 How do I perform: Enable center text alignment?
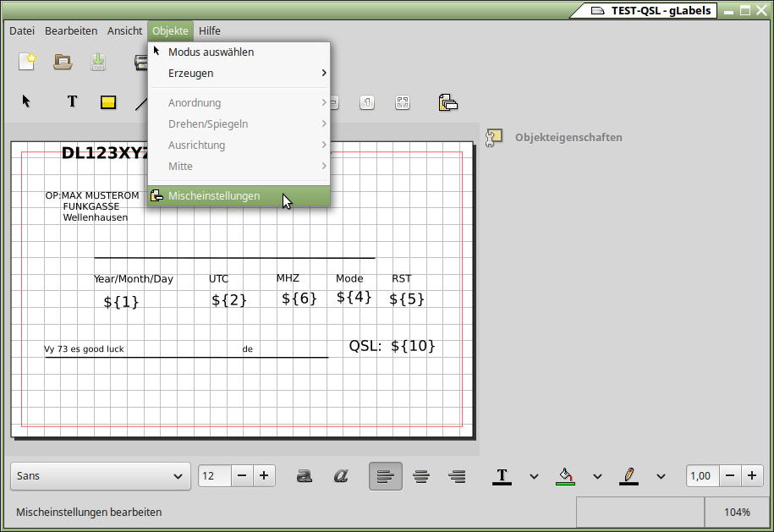point(420,476)
